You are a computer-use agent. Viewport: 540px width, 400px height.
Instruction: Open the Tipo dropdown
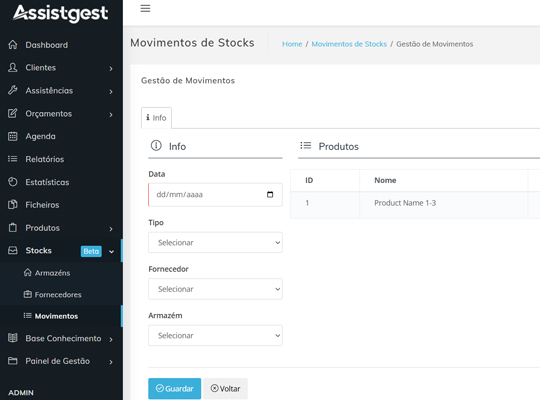pyautogui.click(x=215, y=243)
